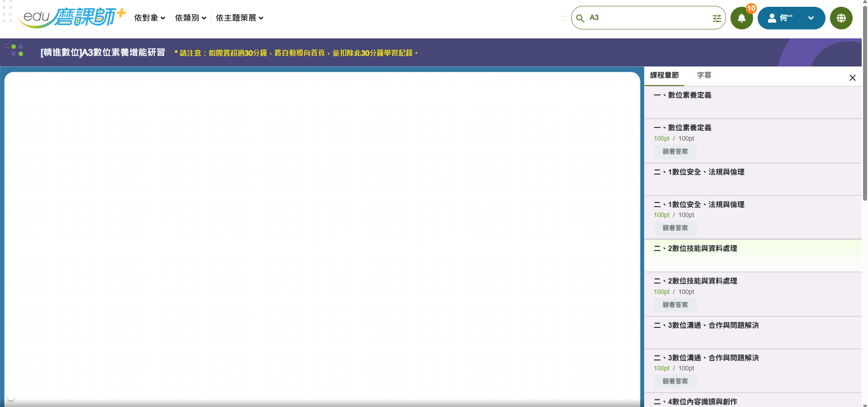
Task: Open the notification bell with 10 alerts
Action: coord(741,18)
